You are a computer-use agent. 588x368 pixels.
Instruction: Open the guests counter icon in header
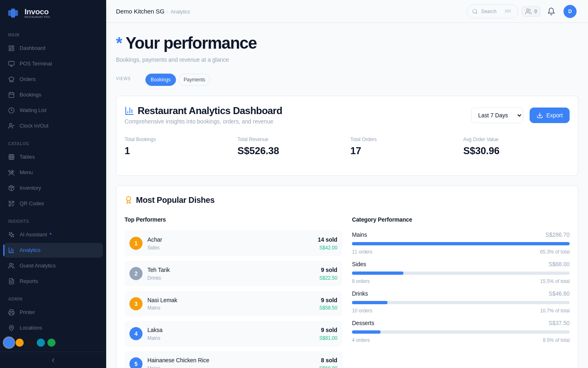click(x=530, y=11)
